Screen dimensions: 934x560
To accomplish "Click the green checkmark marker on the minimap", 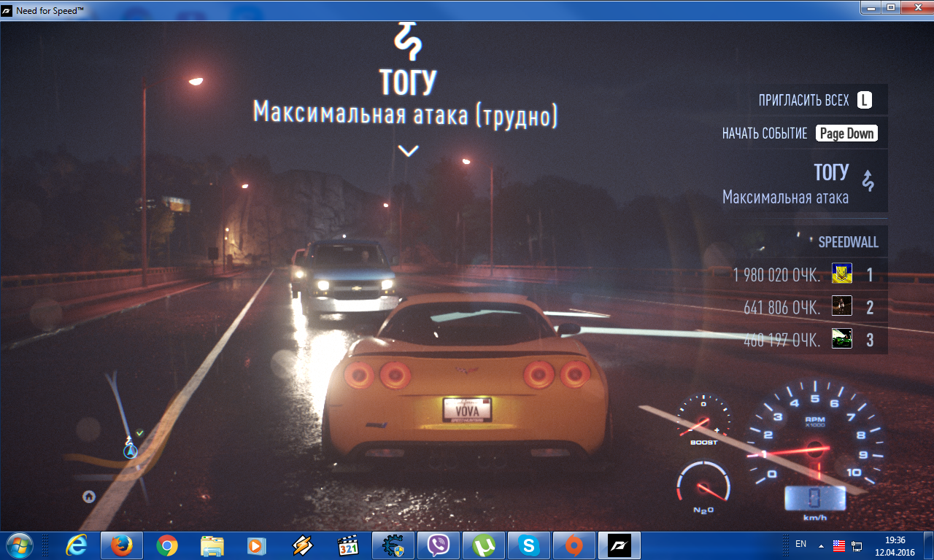I will coord(139,433).
